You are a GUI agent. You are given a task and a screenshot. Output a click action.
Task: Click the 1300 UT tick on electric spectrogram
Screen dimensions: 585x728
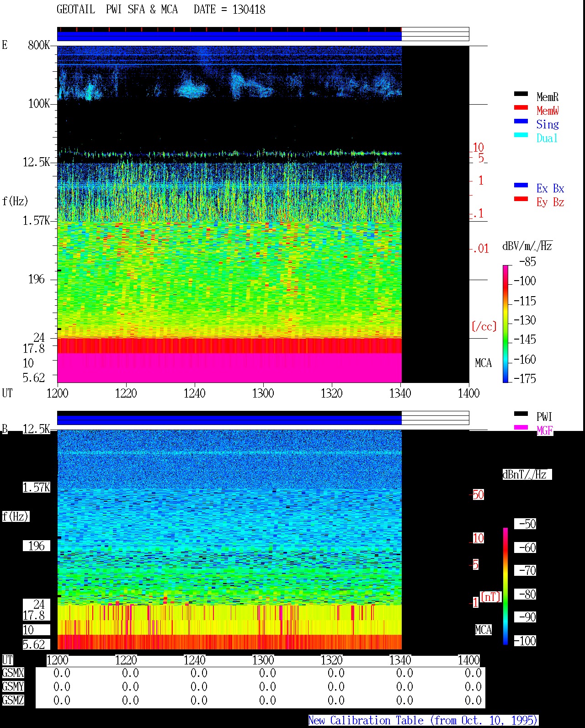pyautogui.click(x=263, y=393)
